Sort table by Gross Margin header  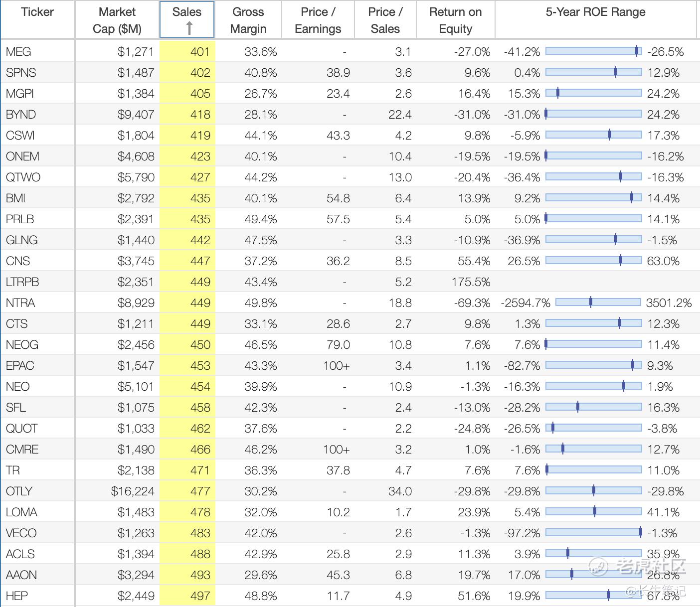248,20
